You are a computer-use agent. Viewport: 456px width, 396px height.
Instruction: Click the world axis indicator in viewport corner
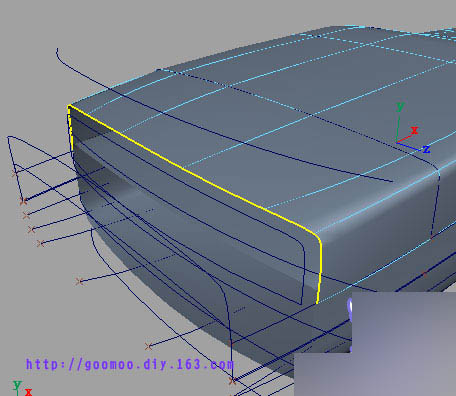22,388
